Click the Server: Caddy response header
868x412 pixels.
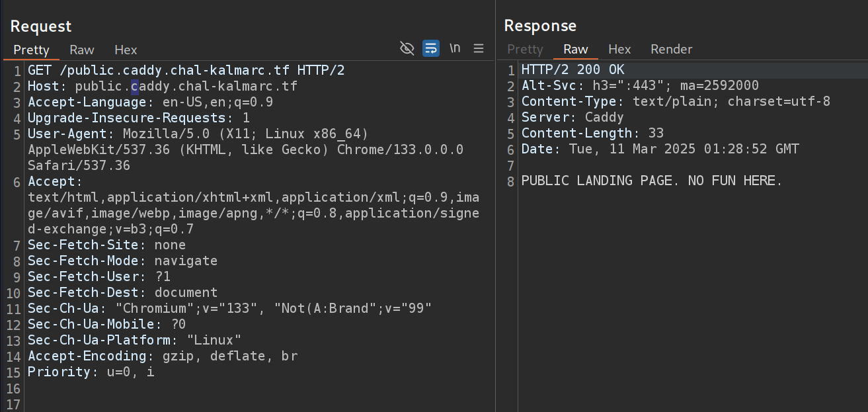coord(572,117)
